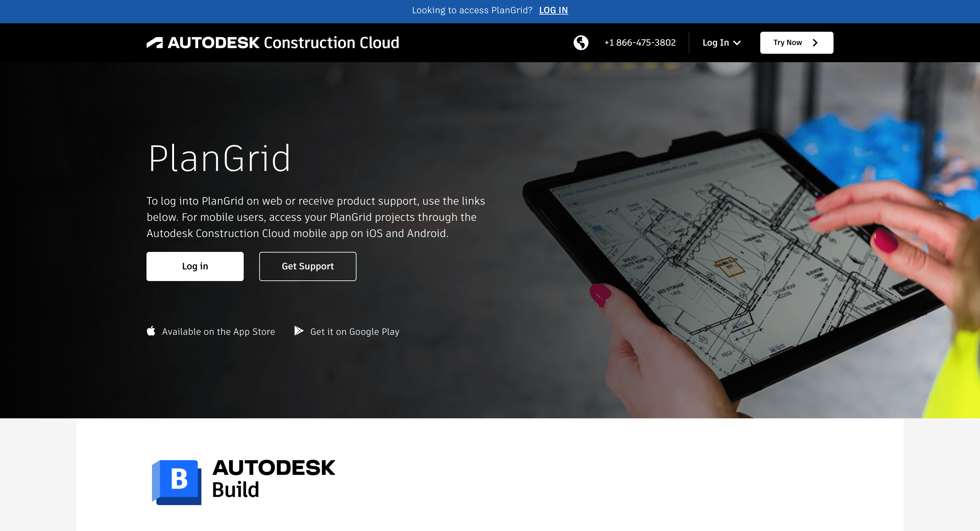Click the Google Play triangle icon
This screenshot has width=980, height=531.
coord(299,331)
